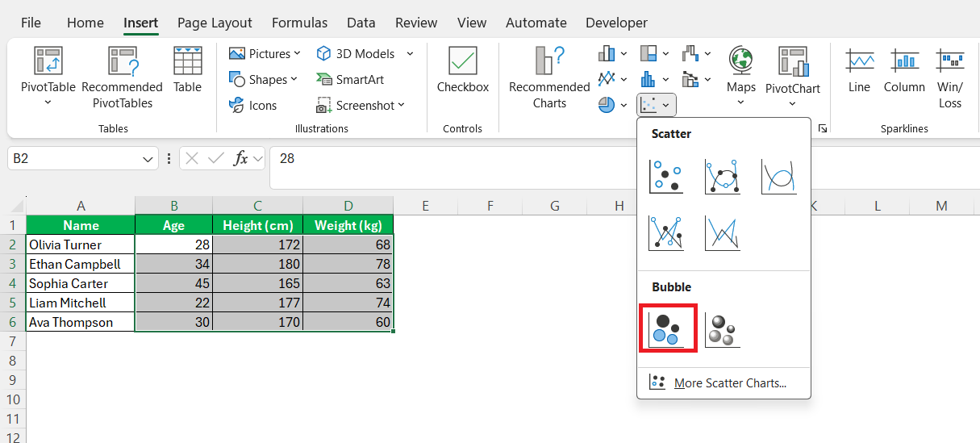Pick Scatter with Smooth Lines and Markers
The height and width of the screenshot is (443, 980).
click(723, 177)
